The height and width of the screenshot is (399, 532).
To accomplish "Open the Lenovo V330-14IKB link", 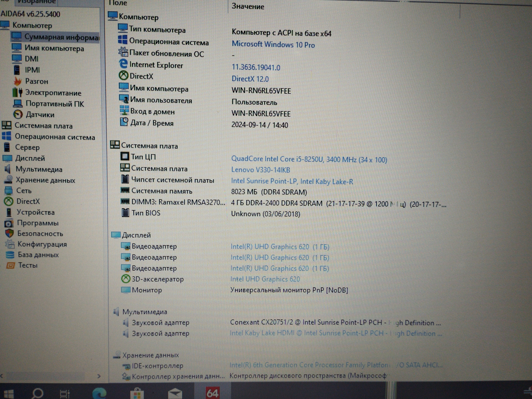I will (260, 170).
